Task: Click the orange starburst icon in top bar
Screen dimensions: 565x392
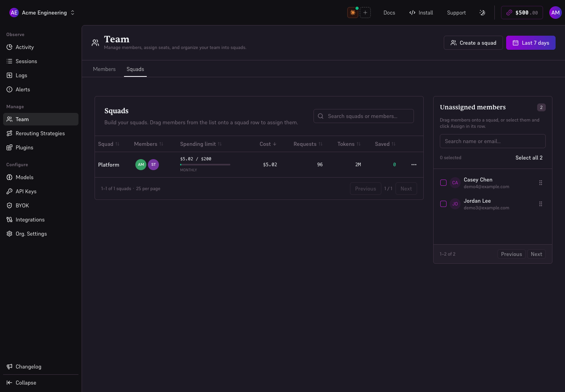Action: [353, 13]
